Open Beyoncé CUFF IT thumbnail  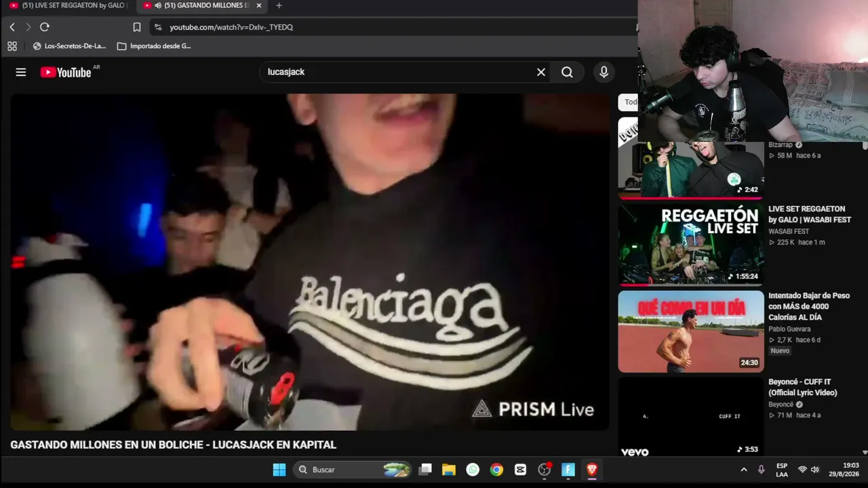coord(690,417)
